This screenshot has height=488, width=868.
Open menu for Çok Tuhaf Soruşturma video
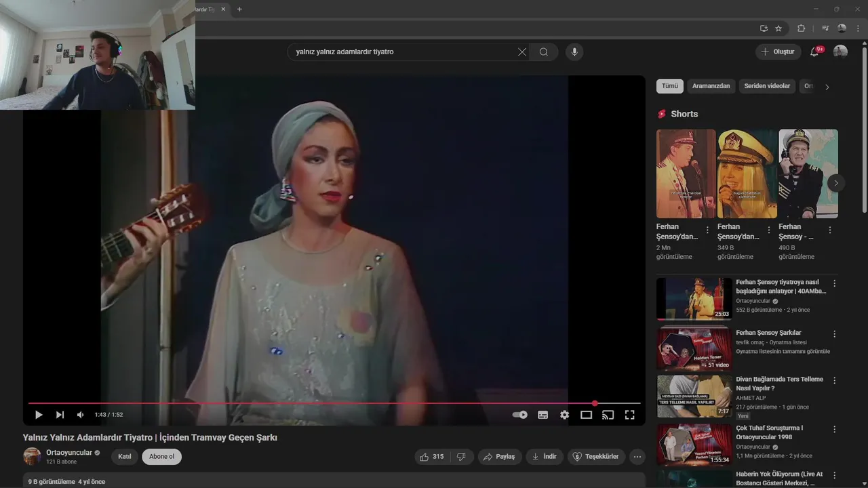[834, 430]
